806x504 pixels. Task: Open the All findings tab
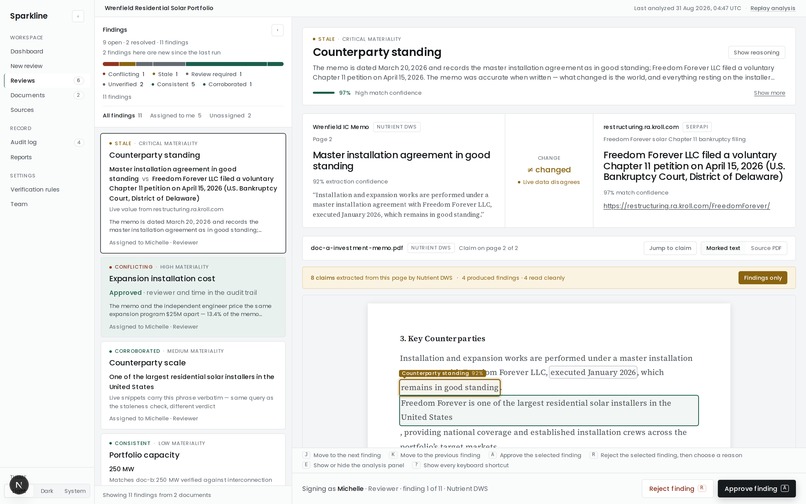pyautogui.click(x=122, y=116)
